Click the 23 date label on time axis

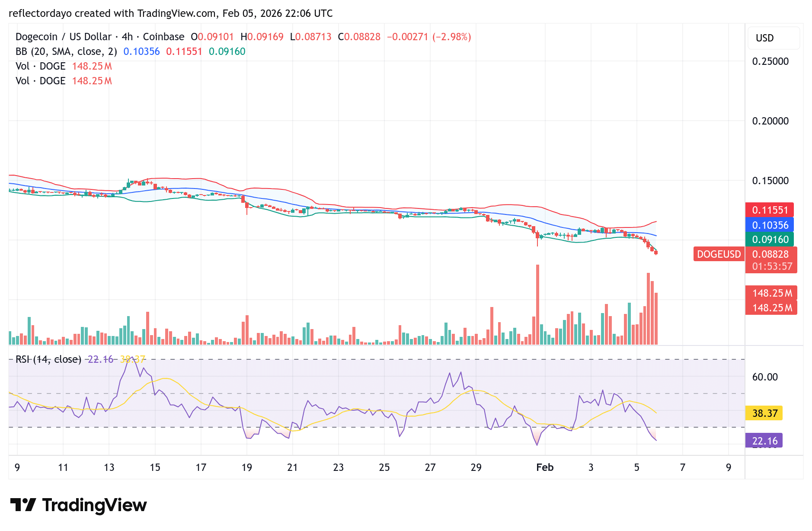339,467
